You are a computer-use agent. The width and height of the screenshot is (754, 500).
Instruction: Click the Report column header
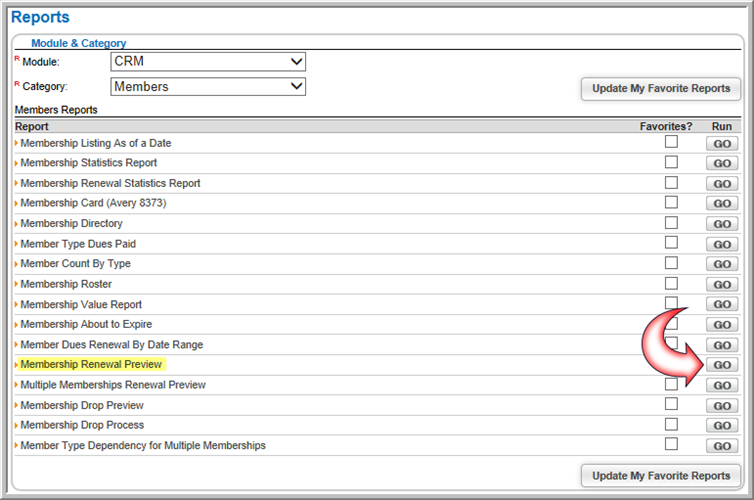32,126
